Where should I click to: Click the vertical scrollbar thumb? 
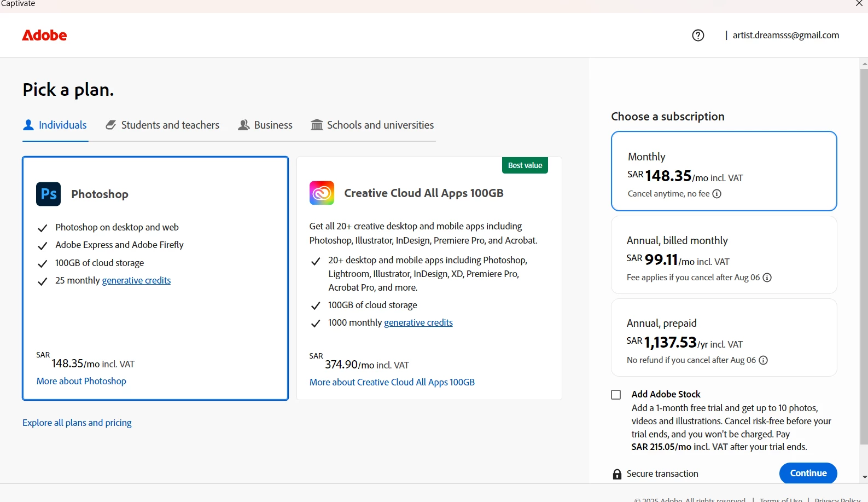[x=864, y=256]
